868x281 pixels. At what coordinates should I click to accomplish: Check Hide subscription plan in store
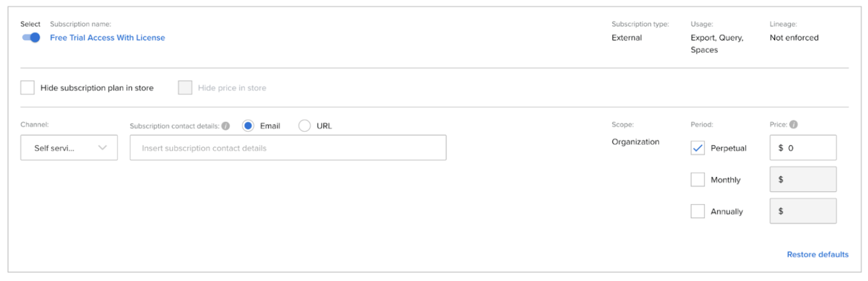pos(28,88)
